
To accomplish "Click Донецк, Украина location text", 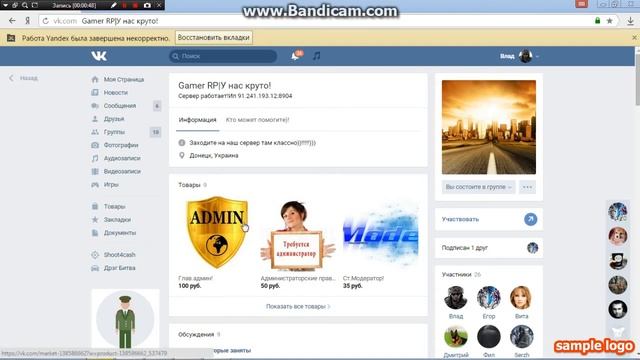I will click(x=214, y=156).
